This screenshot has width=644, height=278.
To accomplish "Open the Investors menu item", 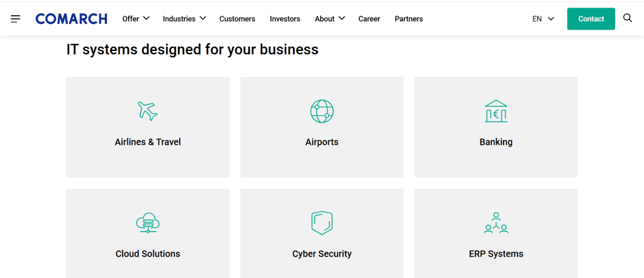I will pos(285,19).
